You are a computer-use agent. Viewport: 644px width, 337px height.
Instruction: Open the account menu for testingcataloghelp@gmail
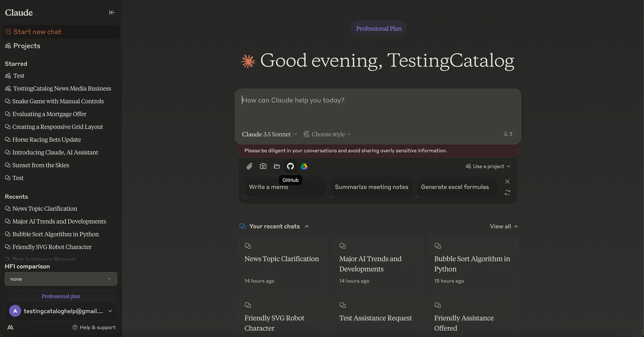(61, 311)
